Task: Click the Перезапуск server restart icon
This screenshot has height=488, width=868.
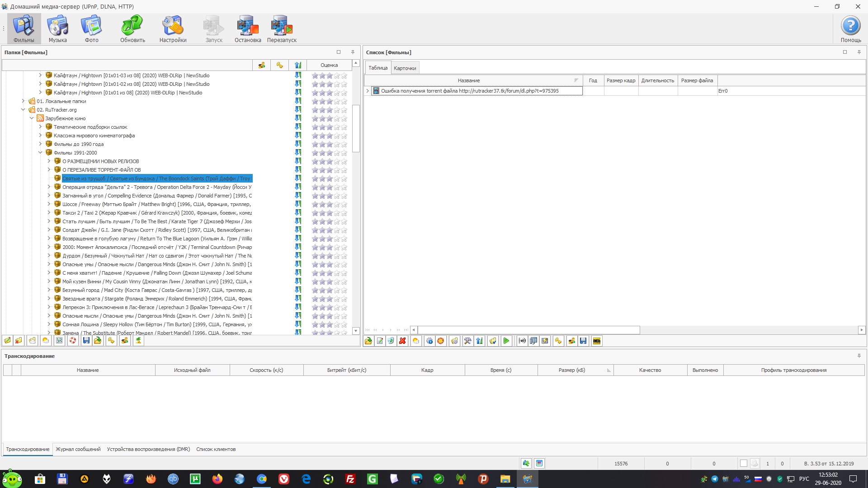Action: pyautogui.click(x=281, y=26)
